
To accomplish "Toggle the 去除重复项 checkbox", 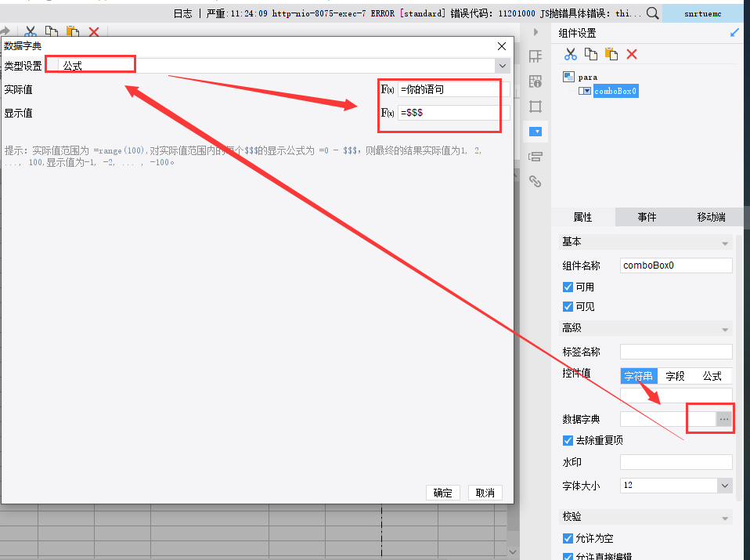I will [568, 440].
